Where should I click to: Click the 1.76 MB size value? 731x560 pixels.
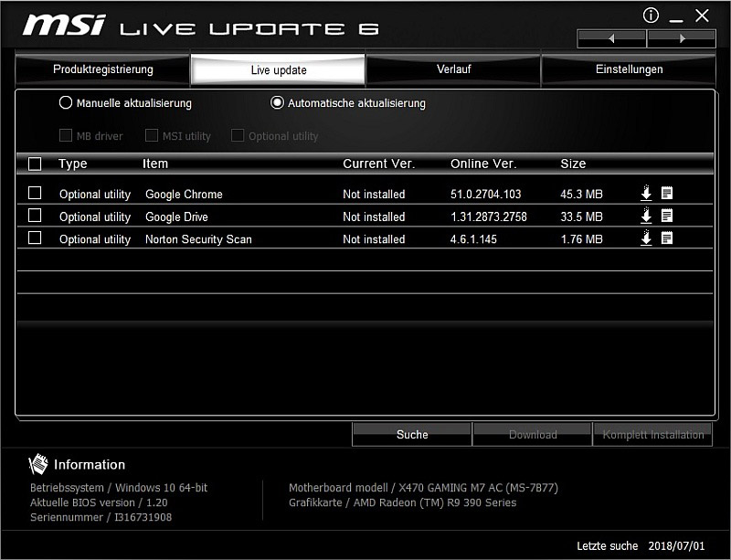[x=581, y=239]
